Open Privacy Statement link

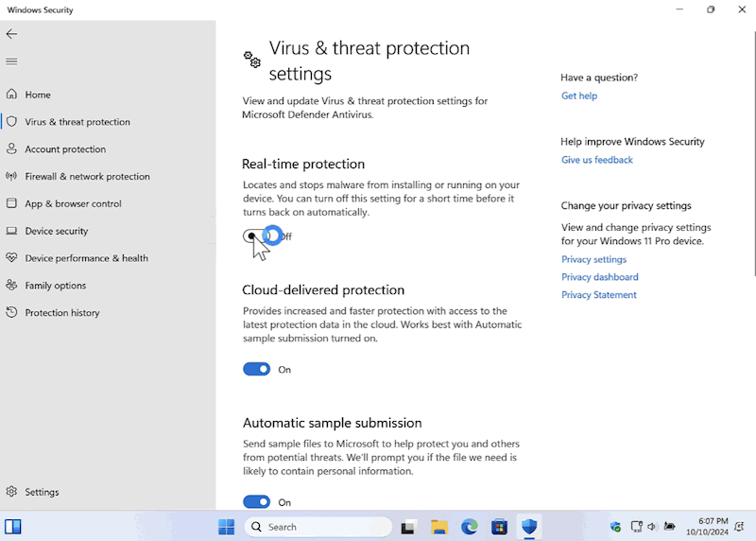point(599,295)
